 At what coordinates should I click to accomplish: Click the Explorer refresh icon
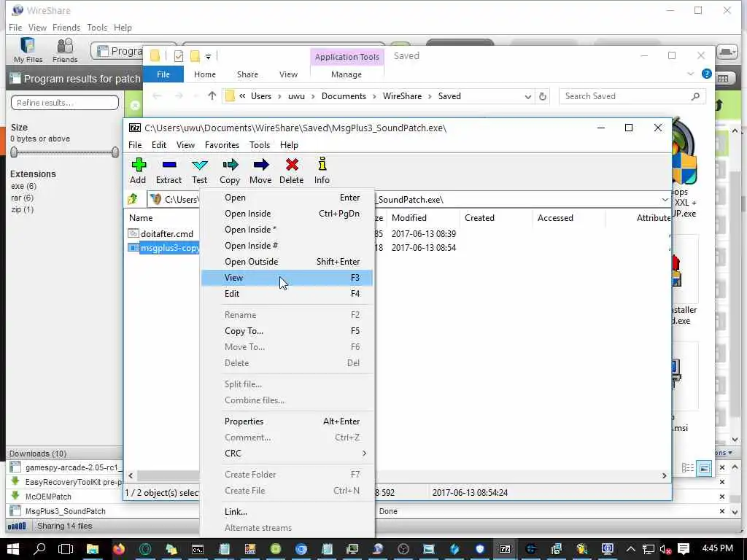(x=542, y=96)
